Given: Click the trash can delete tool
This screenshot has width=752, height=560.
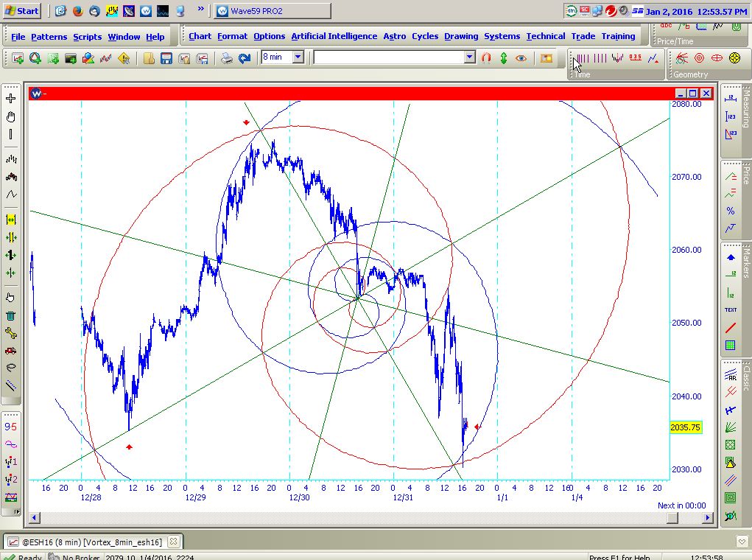Looking at the screenshot, I should (x=11, y=316).
